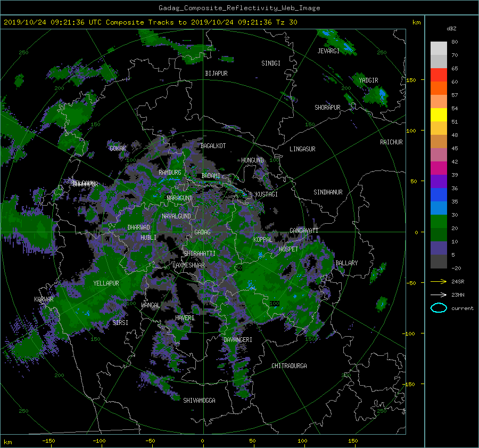
Task: Click the CHITRADURGA label
Action: tap(290, 366)
